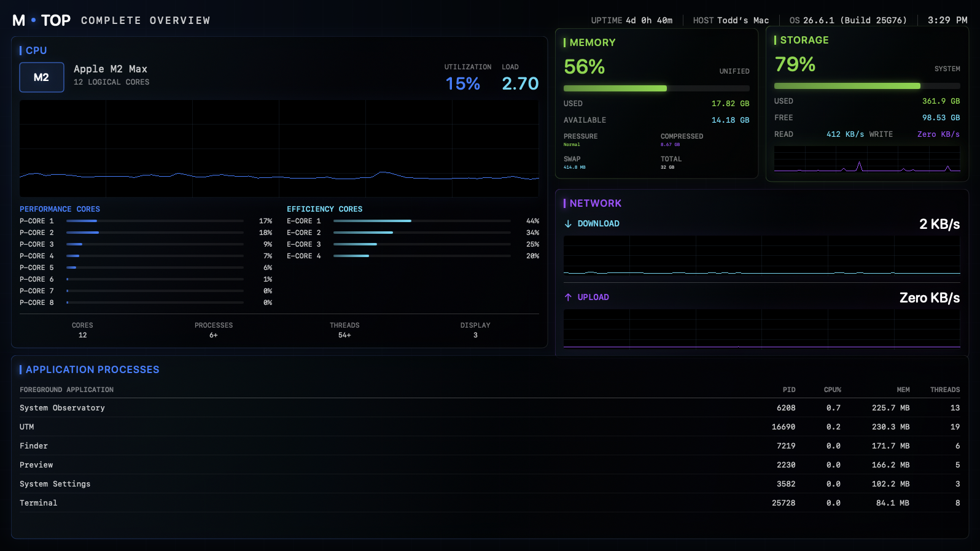980x551 pixels.
Task: Select the Finder process row
Action: [490, 446]
